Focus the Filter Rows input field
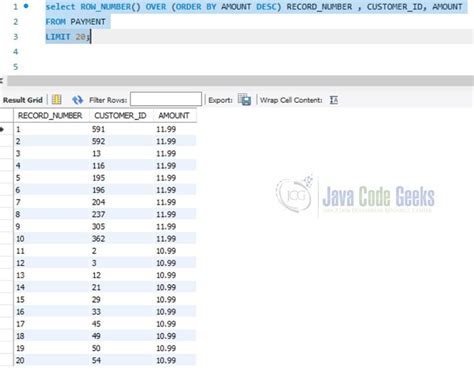This screenshot has height=375, width=474. [x=166, y=99]
